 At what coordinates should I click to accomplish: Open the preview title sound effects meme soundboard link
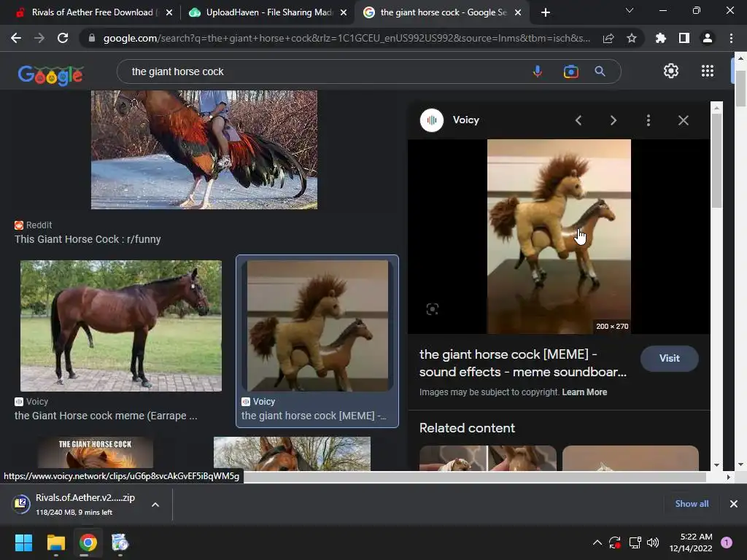click(523, 363)
